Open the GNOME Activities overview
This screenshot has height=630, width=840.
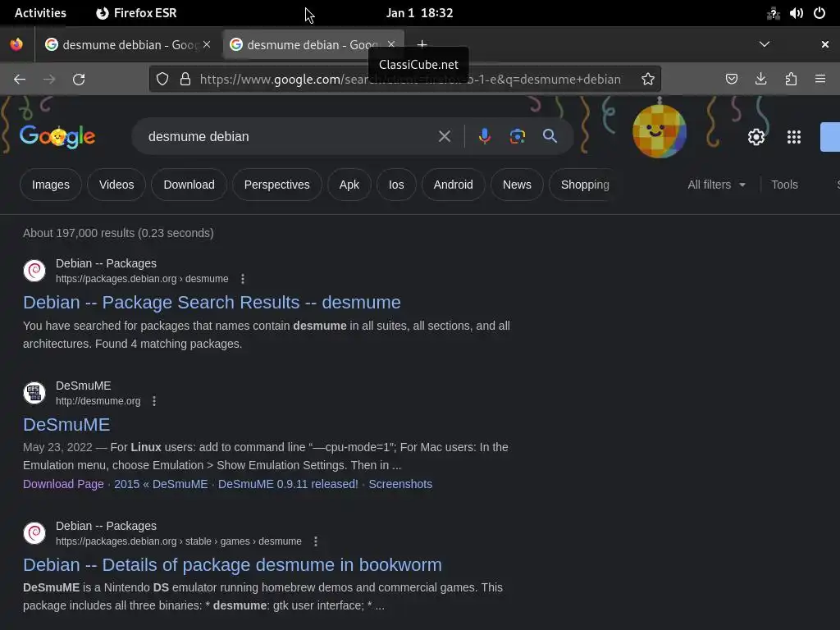point(40,13)
